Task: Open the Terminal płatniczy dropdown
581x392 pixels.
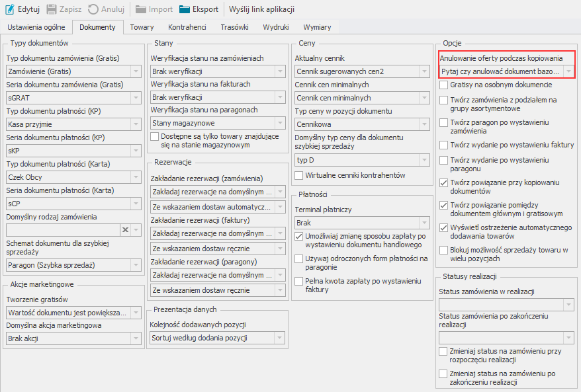Action: 424,223
